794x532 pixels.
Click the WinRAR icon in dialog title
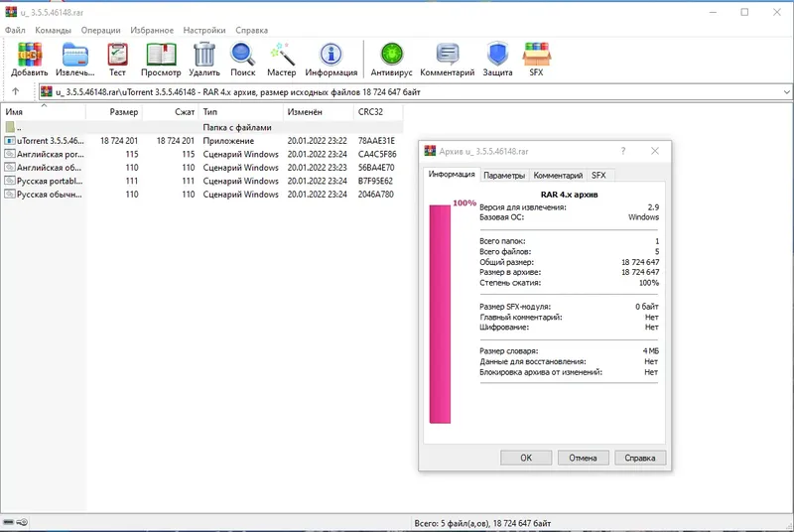click(x=430, y=151)
